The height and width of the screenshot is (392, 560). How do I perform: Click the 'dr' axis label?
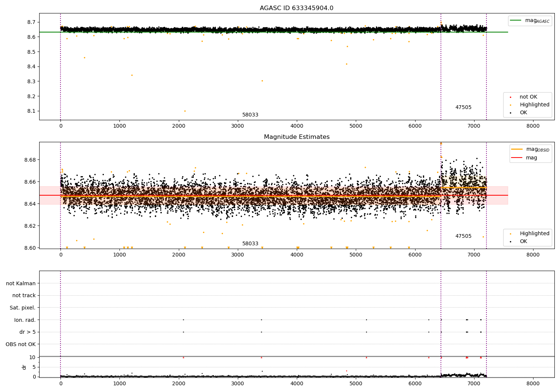coord(24,367)
